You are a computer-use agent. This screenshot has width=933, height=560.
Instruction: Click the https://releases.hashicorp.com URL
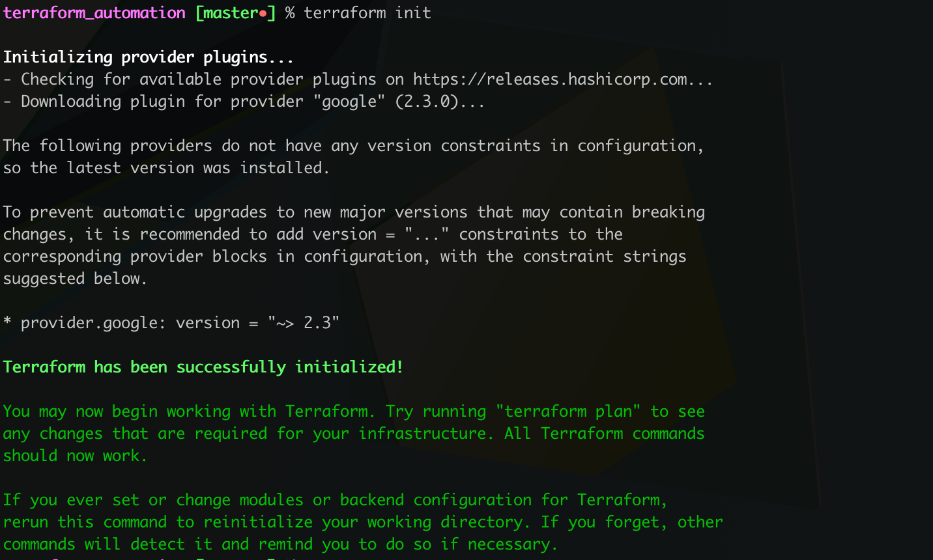[x=550, y=79]
